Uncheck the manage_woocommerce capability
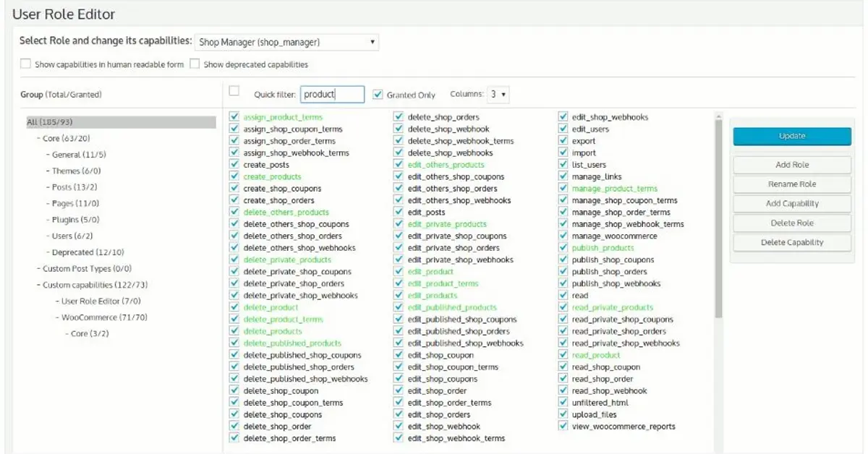868x454 pixels. pos(563,236)
